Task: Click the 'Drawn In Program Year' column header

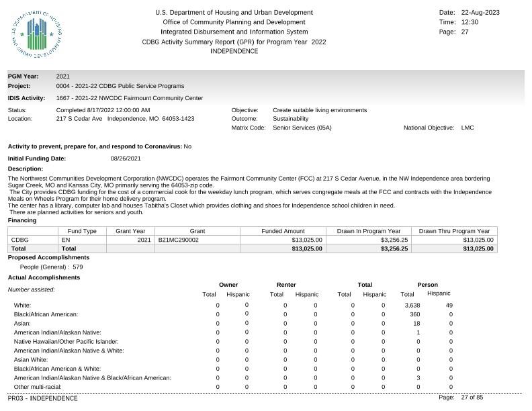Action: (369, 231)
